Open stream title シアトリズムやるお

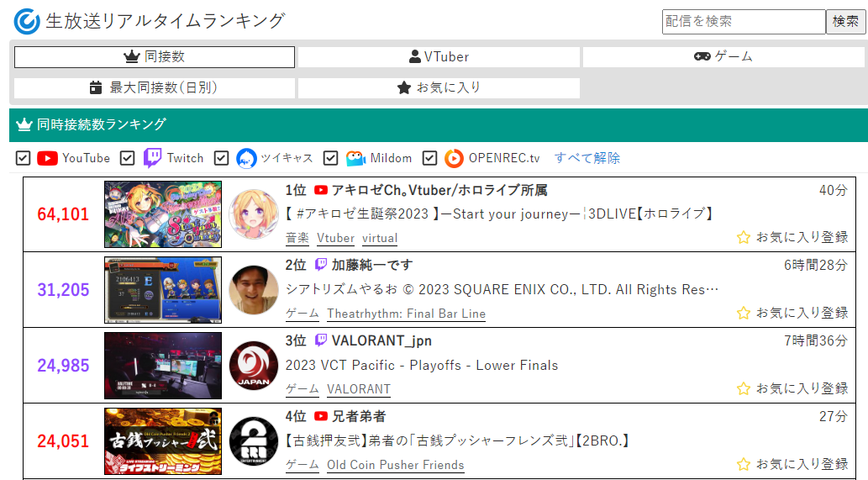coord(502,290)
